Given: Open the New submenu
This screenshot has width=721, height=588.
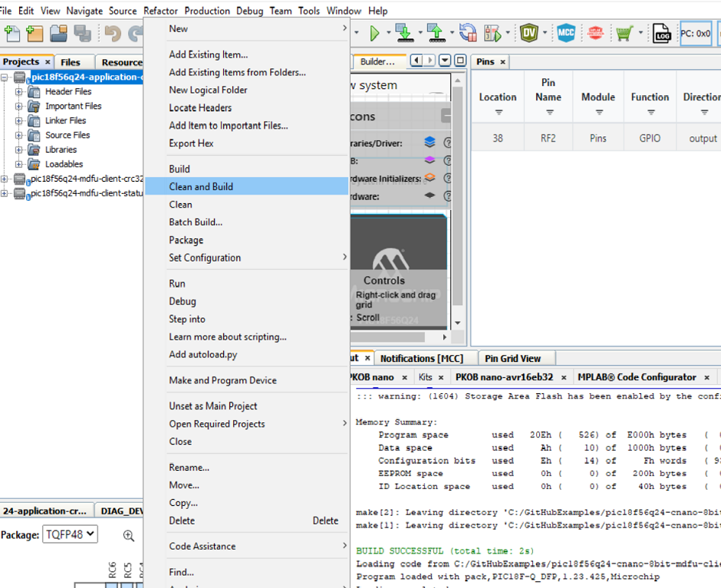Looking at the screenshot, I should tap(246, 28).
